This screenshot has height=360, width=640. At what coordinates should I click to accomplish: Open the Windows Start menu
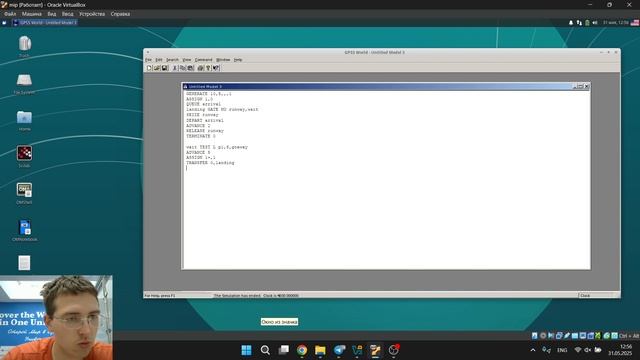pyautogui.click(x=247, y=350)
